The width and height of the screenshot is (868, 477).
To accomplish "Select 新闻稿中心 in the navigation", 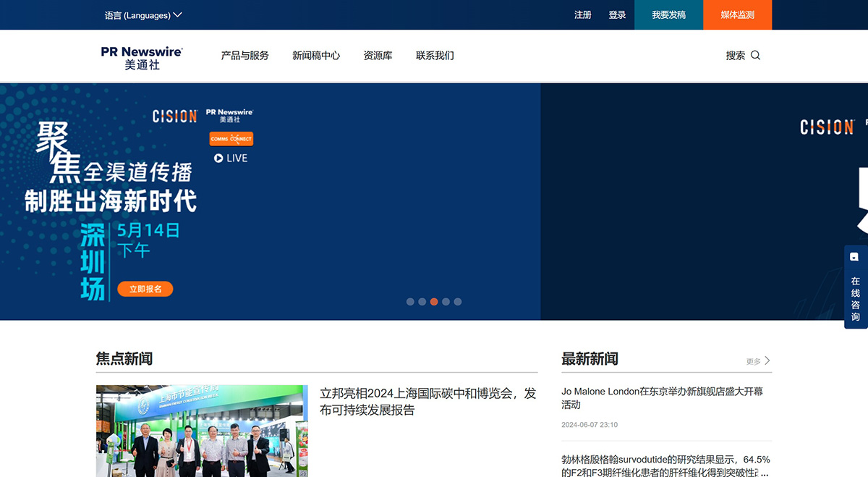I will point(316,55).
